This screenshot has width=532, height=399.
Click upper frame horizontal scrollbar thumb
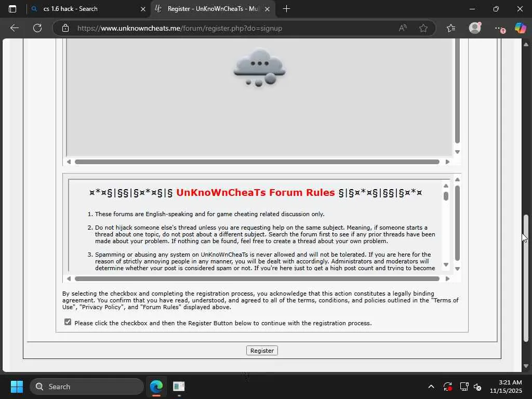(257, 162)
